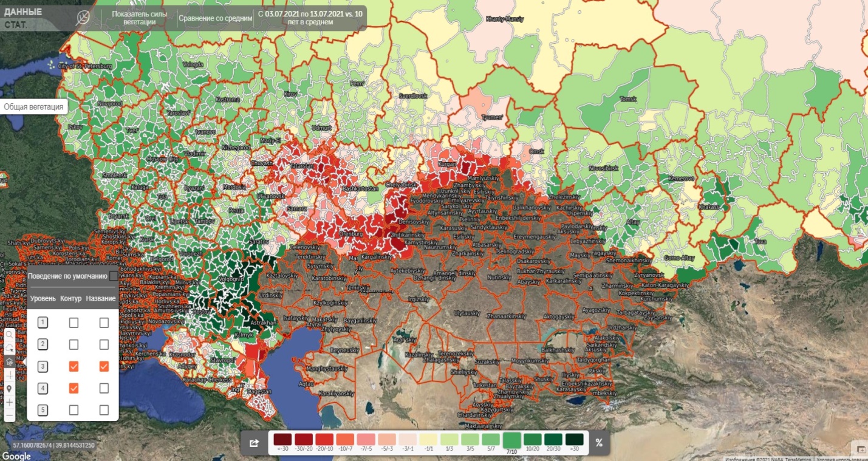Switch to the 'ДАННЫЕ' tab
Screen dimensions: 868x461
click(23, 12)
